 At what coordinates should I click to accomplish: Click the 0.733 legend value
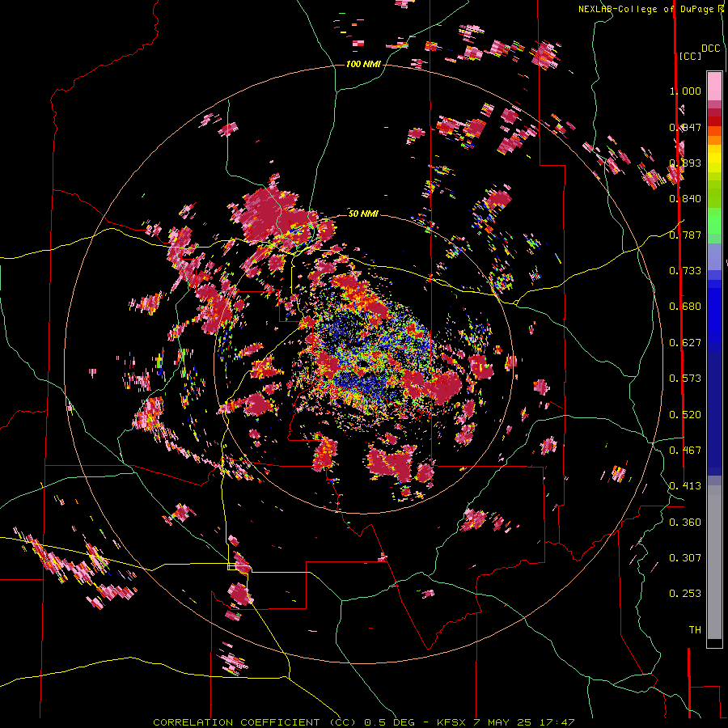tap(685, 271)
